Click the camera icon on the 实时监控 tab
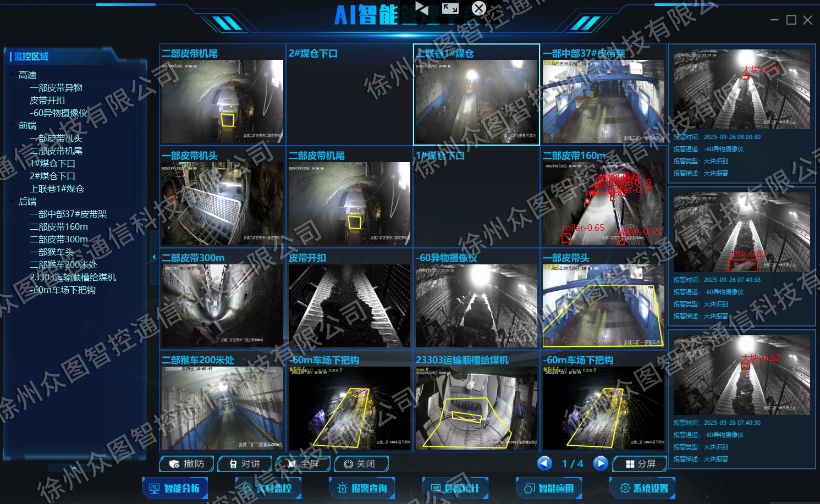This screenshot has width=820, height=504. [x=247, y=488]
